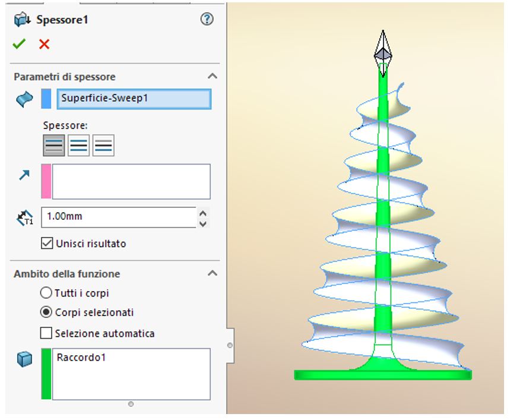Cancel the feature with the red X
This screenshot has height=420, width=510.
(45, 44)
